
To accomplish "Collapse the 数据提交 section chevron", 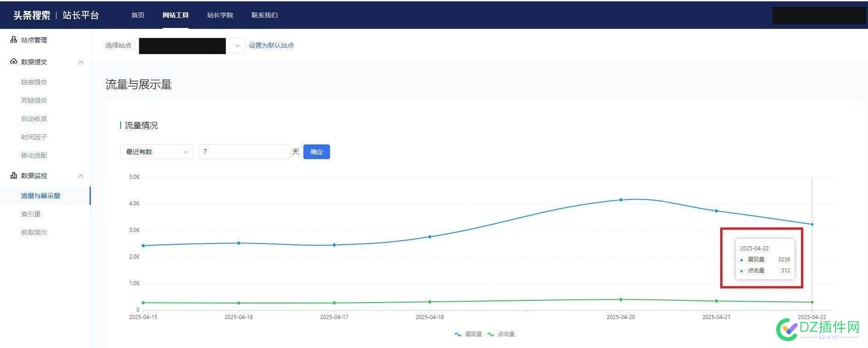I will [81, 62].
